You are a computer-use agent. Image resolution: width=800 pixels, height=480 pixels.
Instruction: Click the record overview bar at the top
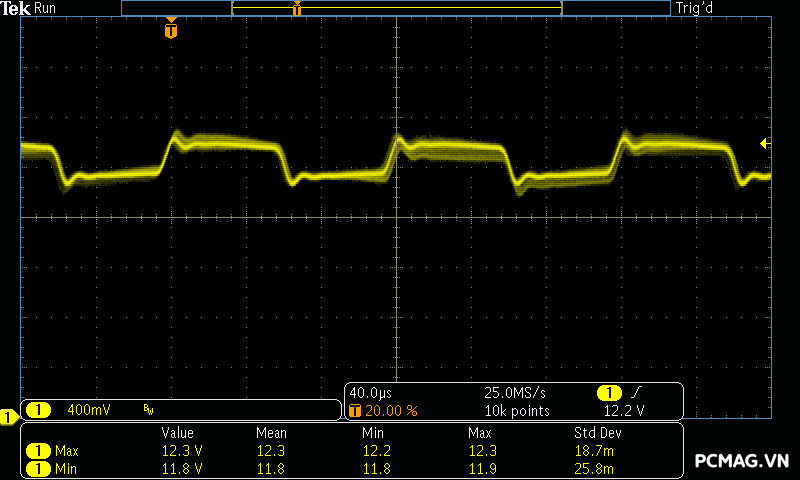pyautogui.click(x=395, y=8)
